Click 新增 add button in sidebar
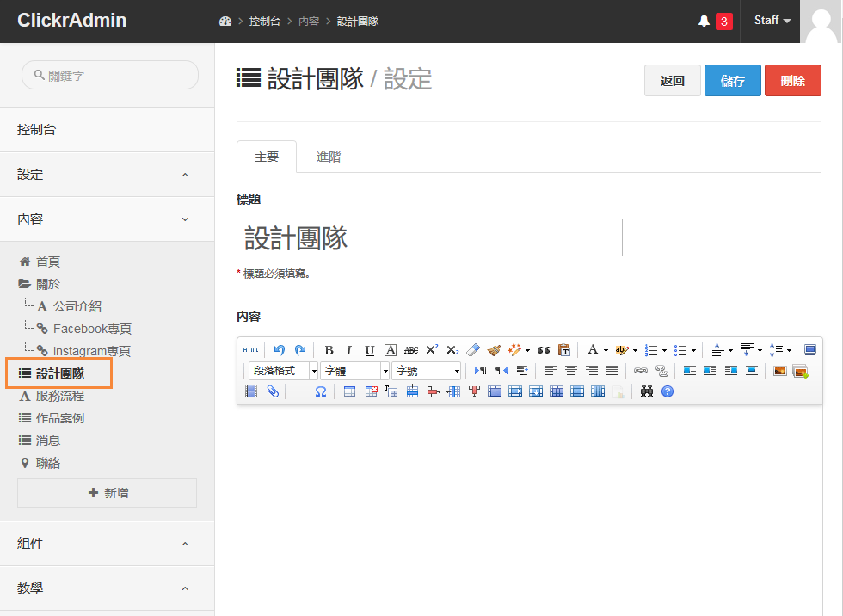843x616 pixels. click(x=107, y=493)
